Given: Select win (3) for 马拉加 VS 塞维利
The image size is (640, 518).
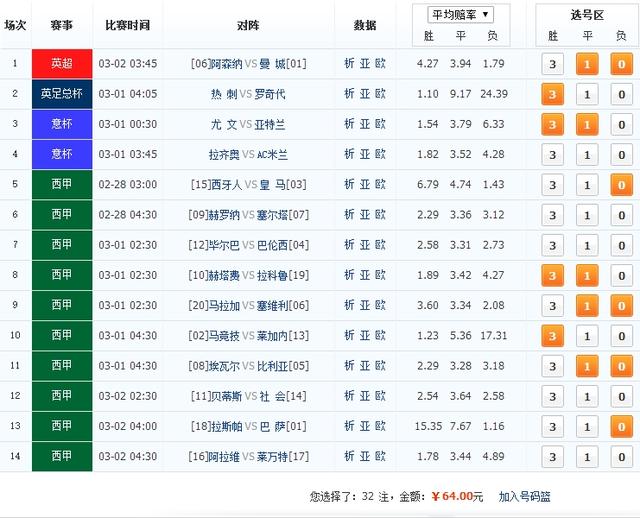Looking at the screenshot, I should 552,306.
